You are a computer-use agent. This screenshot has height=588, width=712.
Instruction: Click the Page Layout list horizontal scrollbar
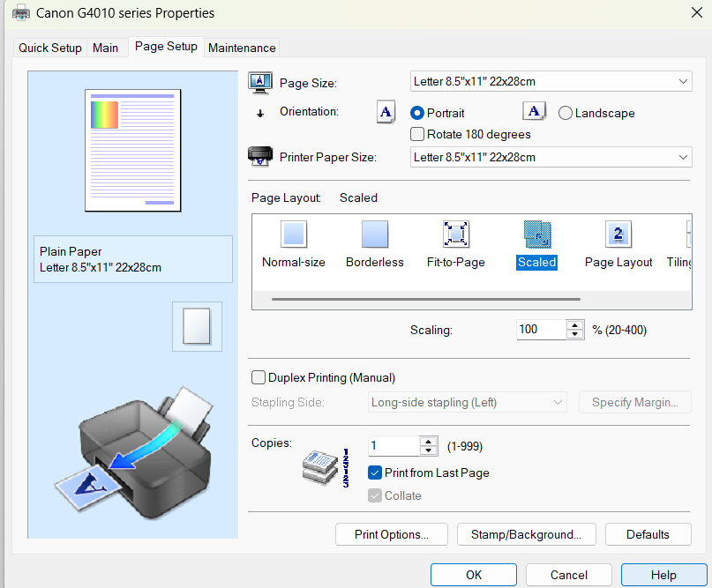click(x=426, y=300)
